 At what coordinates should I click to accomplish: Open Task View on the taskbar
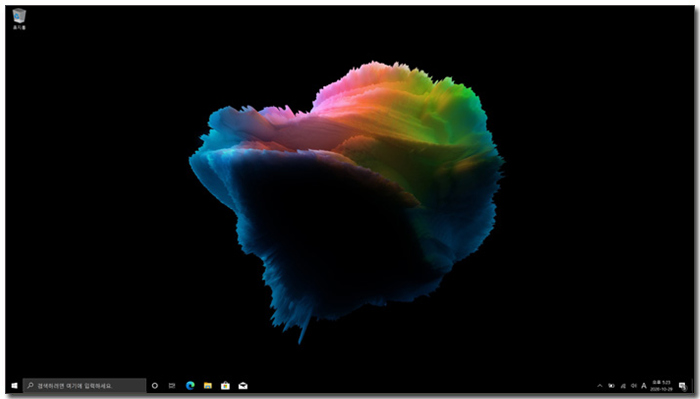pos(172,386)
